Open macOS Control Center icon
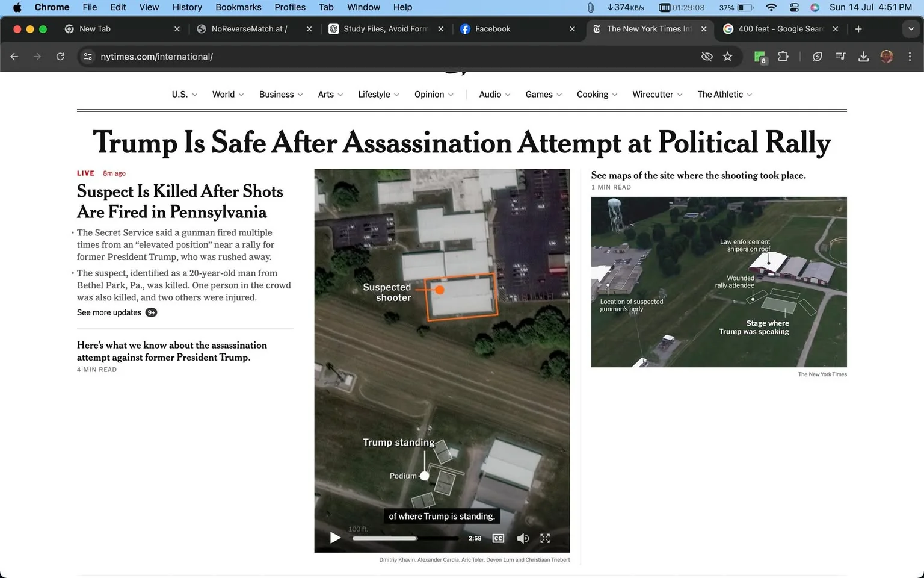The image size is (924, 578). (x=794, y=7)
